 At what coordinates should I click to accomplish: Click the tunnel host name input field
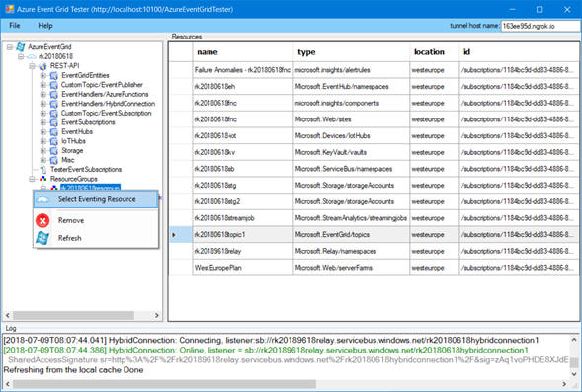click(540, 26)
